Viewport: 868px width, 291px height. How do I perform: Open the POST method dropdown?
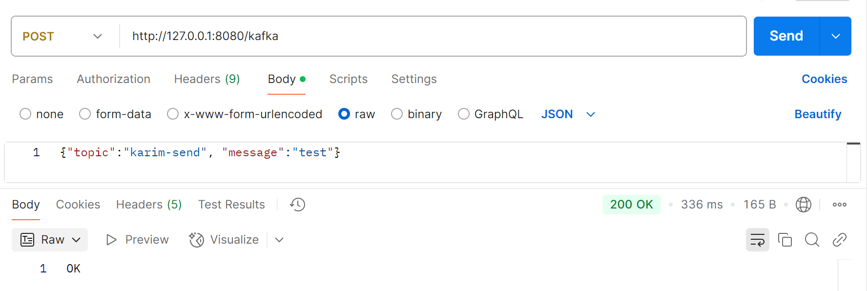point(62,37)
